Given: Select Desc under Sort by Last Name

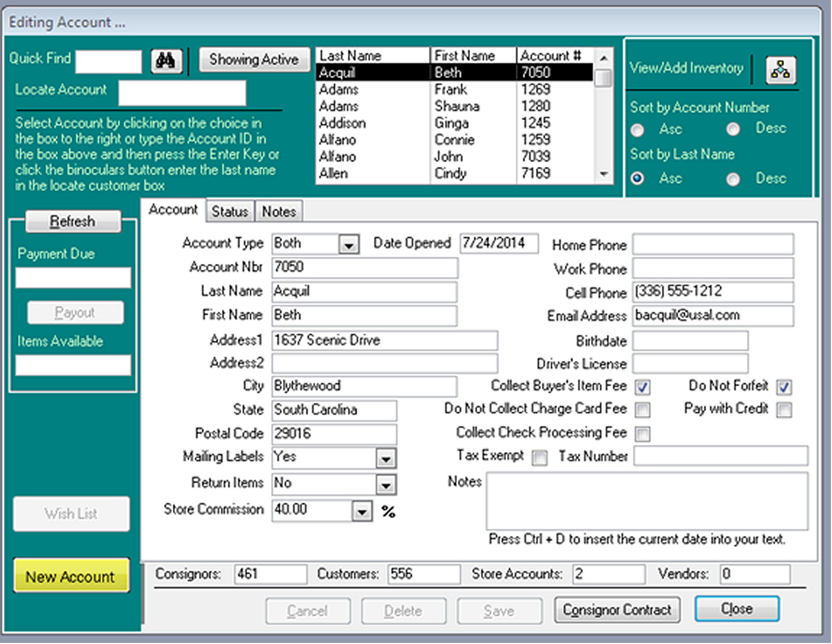Looking at the screenshot, I should [x=733, y=179].
